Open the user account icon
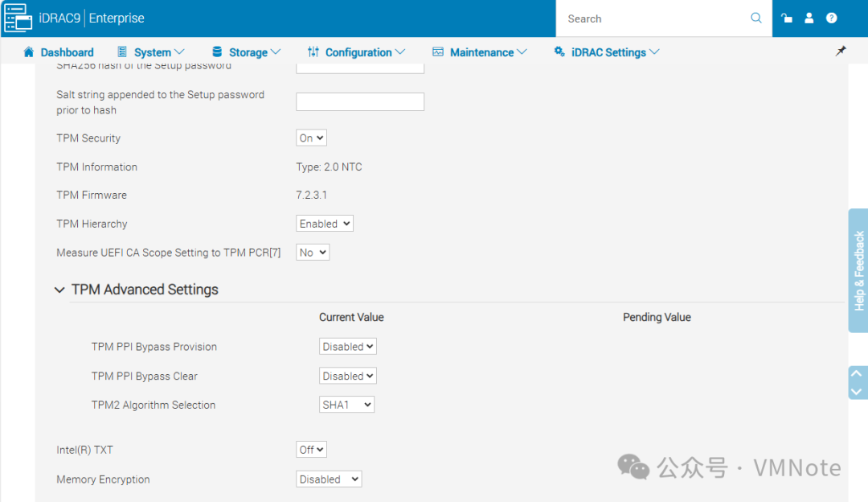Viewport: 868px width, 502px height. coord(809,19)
